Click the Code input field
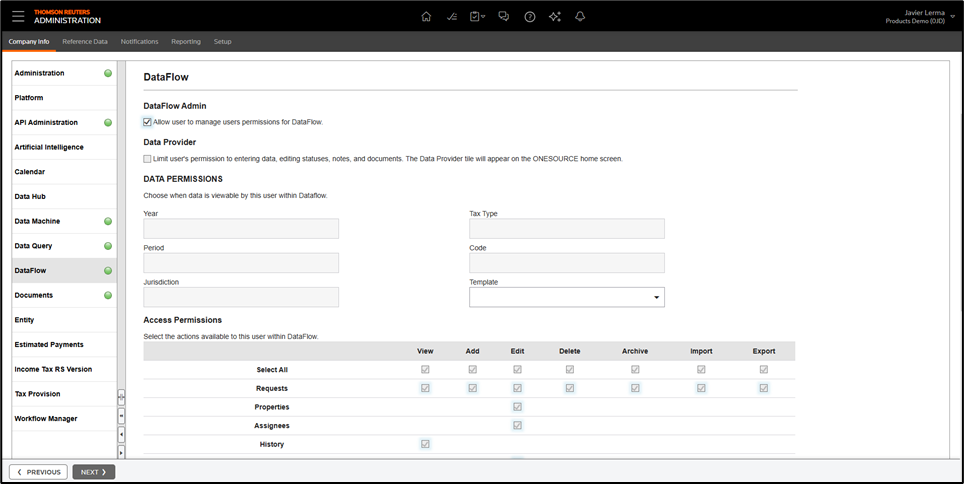Viewport: 964px width, 484px height. 567,263
